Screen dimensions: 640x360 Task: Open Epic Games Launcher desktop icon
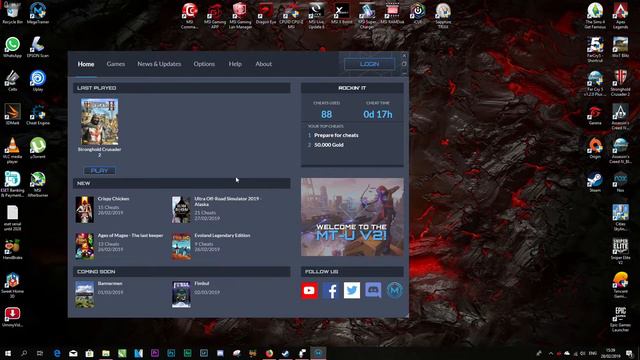[x=620, y=319]
